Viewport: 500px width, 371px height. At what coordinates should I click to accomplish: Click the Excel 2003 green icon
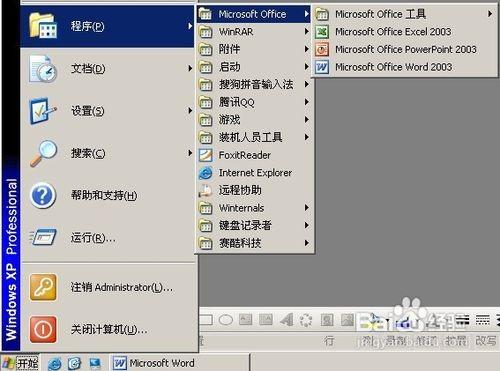click(x=322, y=32)
